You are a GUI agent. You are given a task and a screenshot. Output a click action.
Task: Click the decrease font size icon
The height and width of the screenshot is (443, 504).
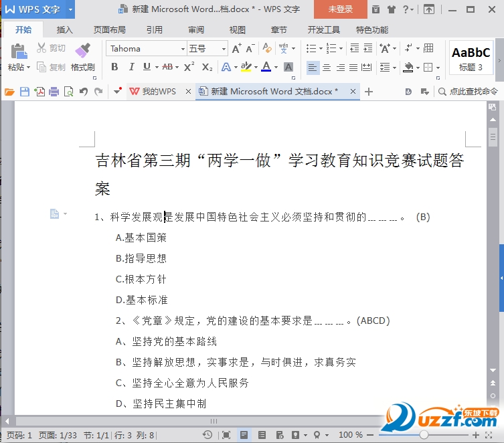pyautogui.click(x=250, y=48)
